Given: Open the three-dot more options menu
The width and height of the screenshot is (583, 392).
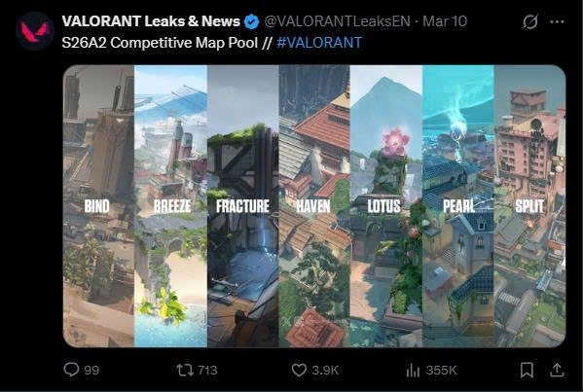Looking at the screenshot, I should click(x=557, y=21).
